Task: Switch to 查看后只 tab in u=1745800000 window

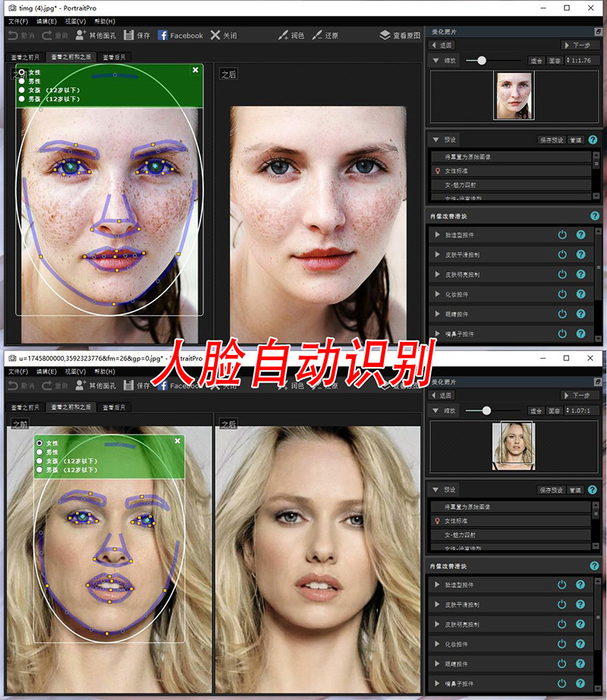Action: click(x=114, y=407)
